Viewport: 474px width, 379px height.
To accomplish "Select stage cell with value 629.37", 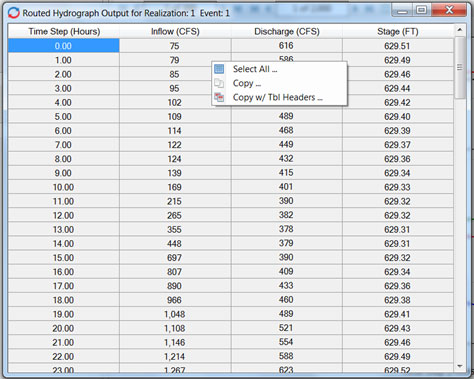I will click(x=398, y=145).
